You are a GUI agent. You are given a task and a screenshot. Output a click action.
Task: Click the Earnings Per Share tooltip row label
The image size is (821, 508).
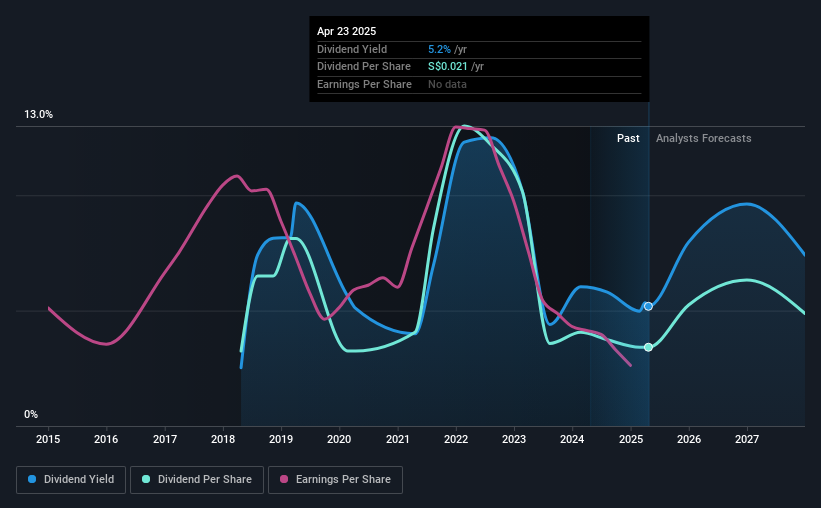(x=364, y=84)
